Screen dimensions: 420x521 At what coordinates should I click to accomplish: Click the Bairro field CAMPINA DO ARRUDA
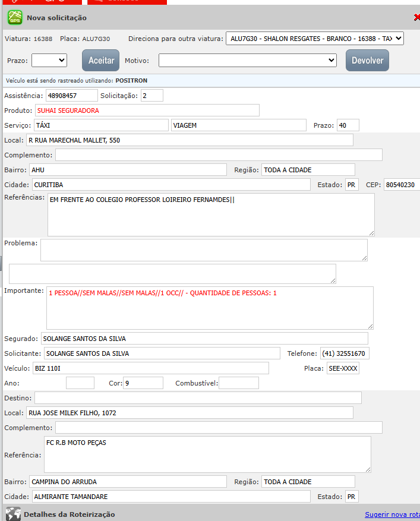[x=128, y=482]
